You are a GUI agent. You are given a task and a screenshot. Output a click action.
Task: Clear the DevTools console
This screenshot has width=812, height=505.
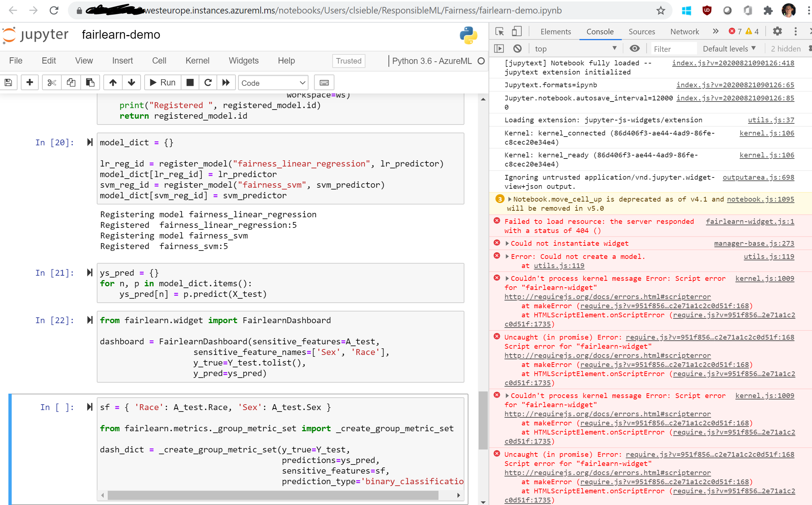point(517,48)
